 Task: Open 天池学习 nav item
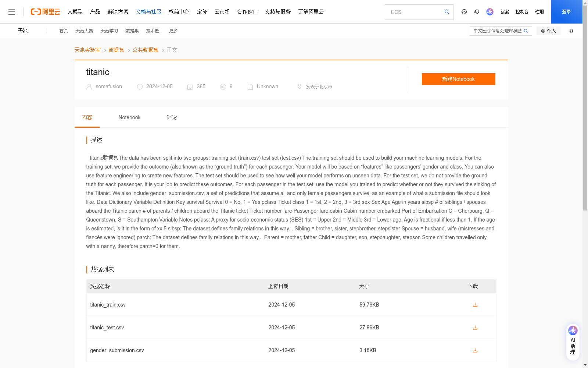(109, 31)
